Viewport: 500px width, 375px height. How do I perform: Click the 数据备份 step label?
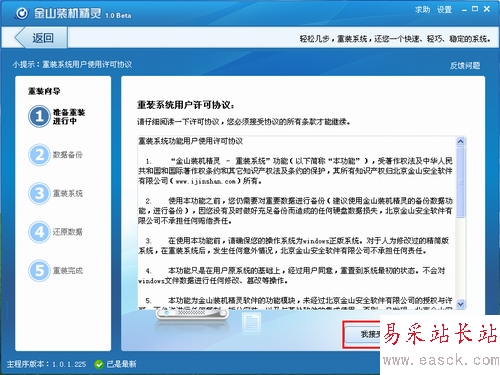[68, 155]
